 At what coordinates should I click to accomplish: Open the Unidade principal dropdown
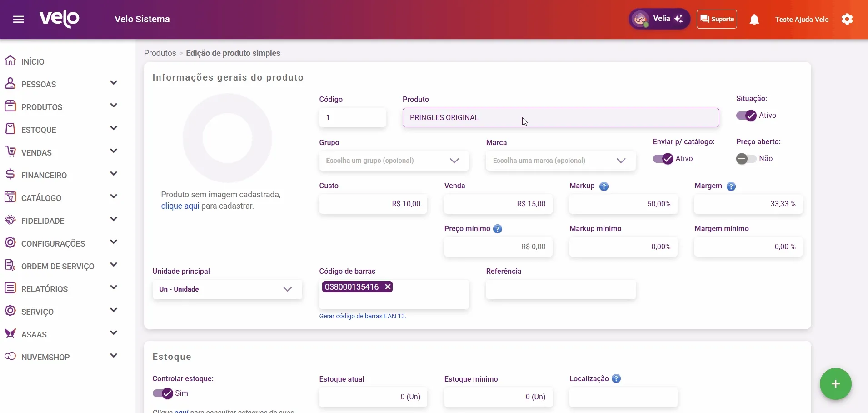point(227,289)
